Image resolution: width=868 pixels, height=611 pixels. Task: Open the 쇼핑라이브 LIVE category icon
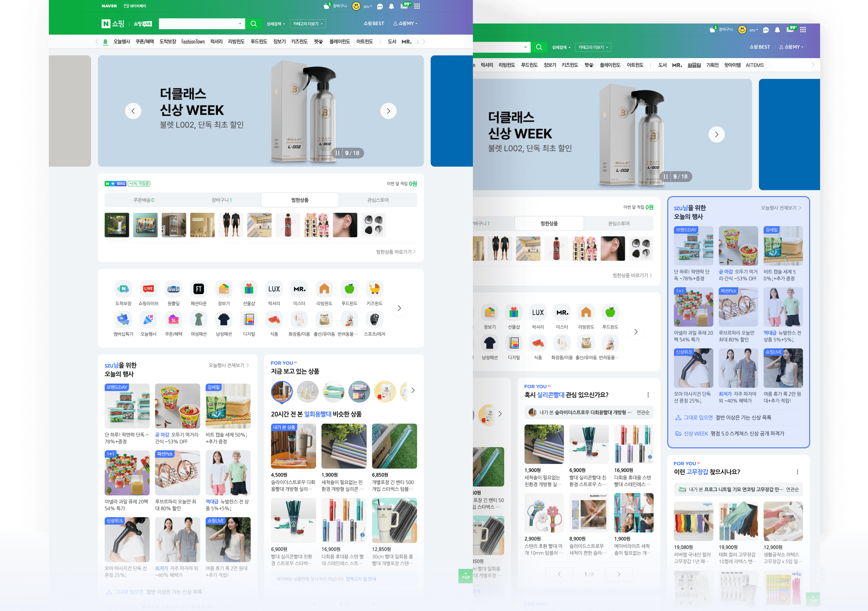coord(148,289)
